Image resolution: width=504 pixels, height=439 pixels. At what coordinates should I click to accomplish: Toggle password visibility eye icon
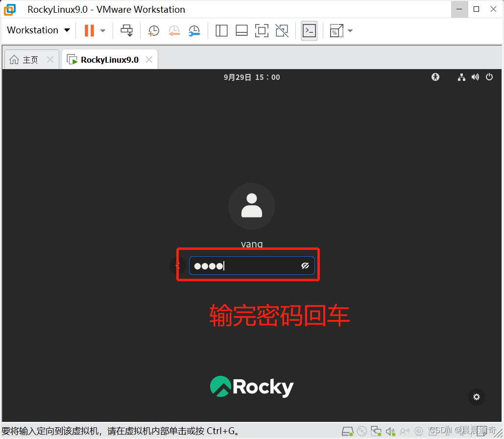tap(305, 266)
